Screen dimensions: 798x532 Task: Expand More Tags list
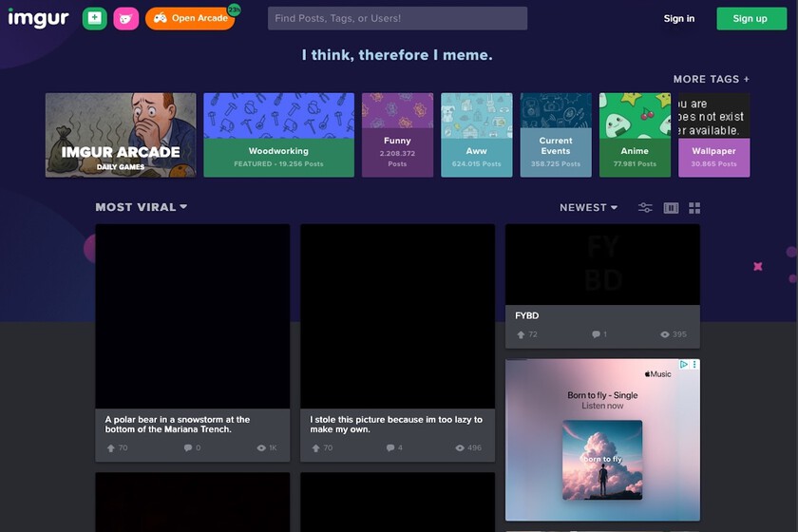(711, 79)
